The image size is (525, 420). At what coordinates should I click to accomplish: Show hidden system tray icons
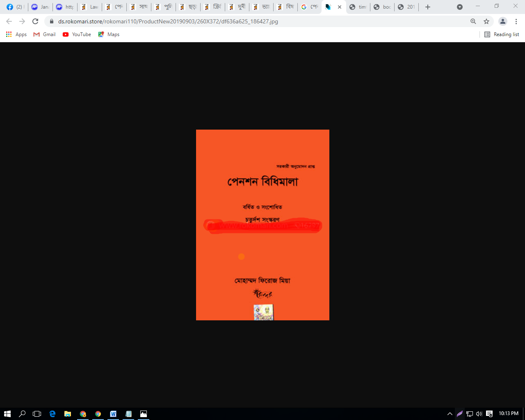(x=450, y=414)
